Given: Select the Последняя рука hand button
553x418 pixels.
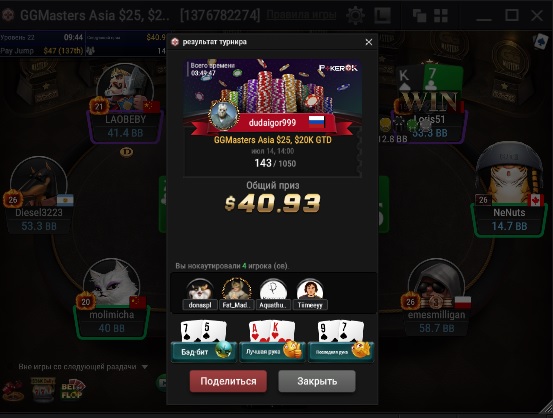Looking at the screenshot, I should point(340,351).
